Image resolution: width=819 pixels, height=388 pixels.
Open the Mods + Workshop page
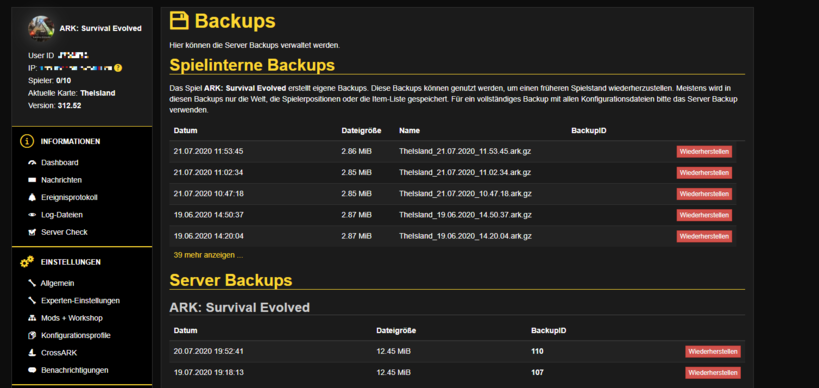coord(72,318)
